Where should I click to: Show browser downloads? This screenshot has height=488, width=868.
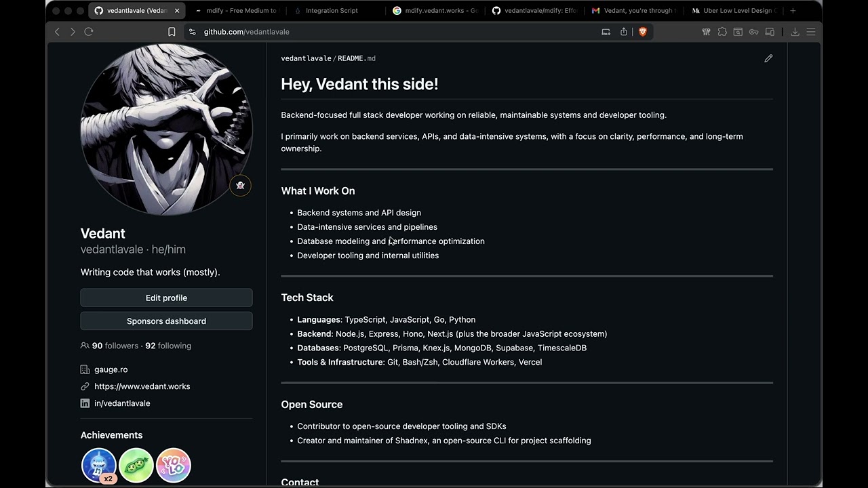pyautogui.click(x=795, y=32)
